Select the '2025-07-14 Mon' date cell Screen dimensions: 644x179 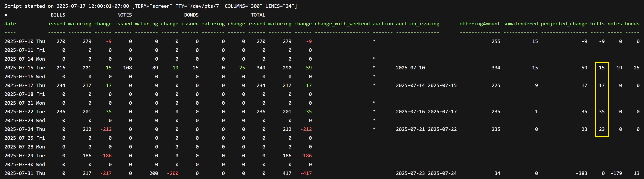(x=24, y=59)
